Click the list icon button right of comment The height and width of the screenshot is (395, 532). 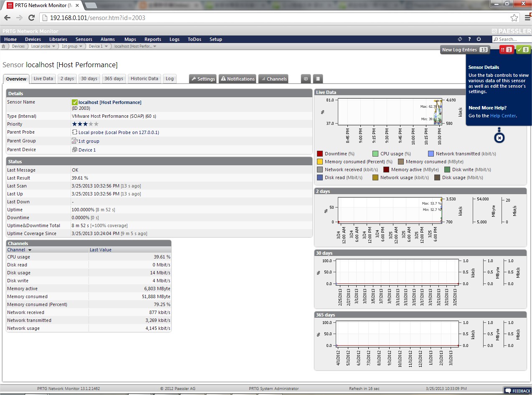click(x=318, y=78)
